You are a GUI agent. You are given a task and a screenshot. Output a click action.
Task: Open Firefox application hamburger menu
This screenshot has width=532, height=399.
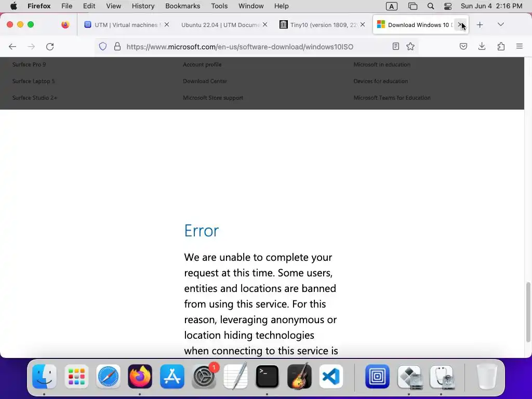520,46
